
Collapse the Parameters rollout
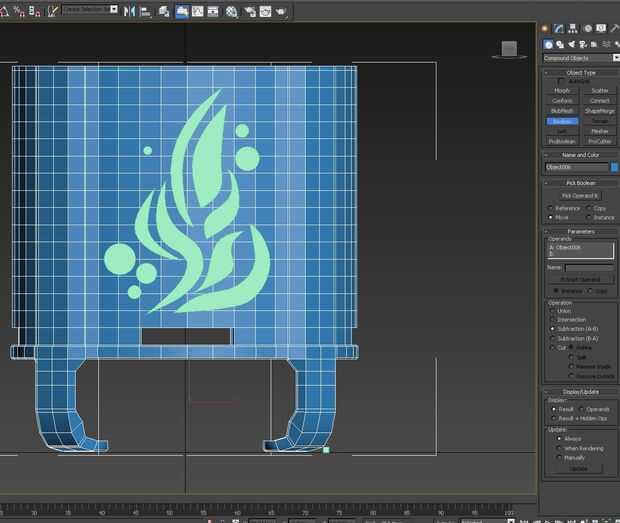(x=580, y=231)
